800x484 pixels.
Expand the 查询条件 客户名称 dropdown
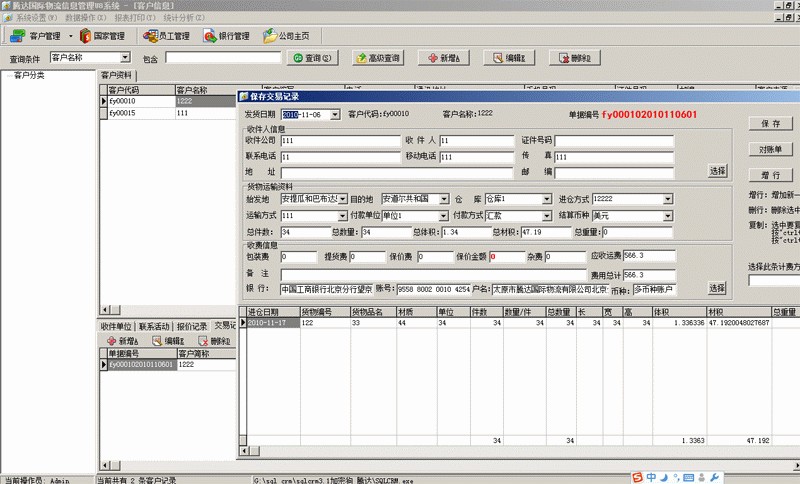point(125,58)
